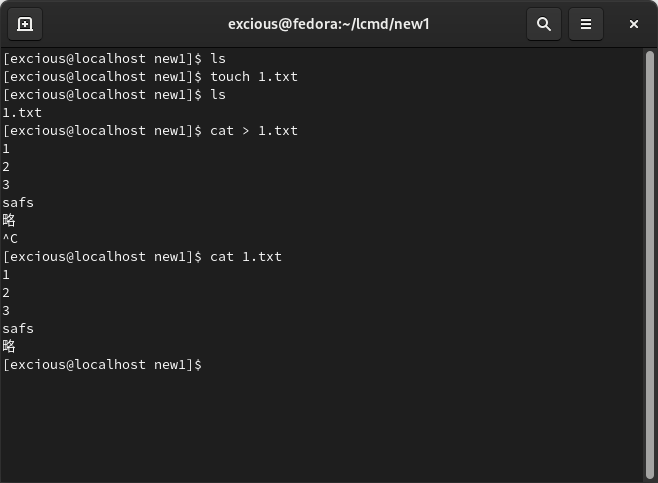
Task: Click the 'safs' line just above the ^C
Action: click(18, 202)
